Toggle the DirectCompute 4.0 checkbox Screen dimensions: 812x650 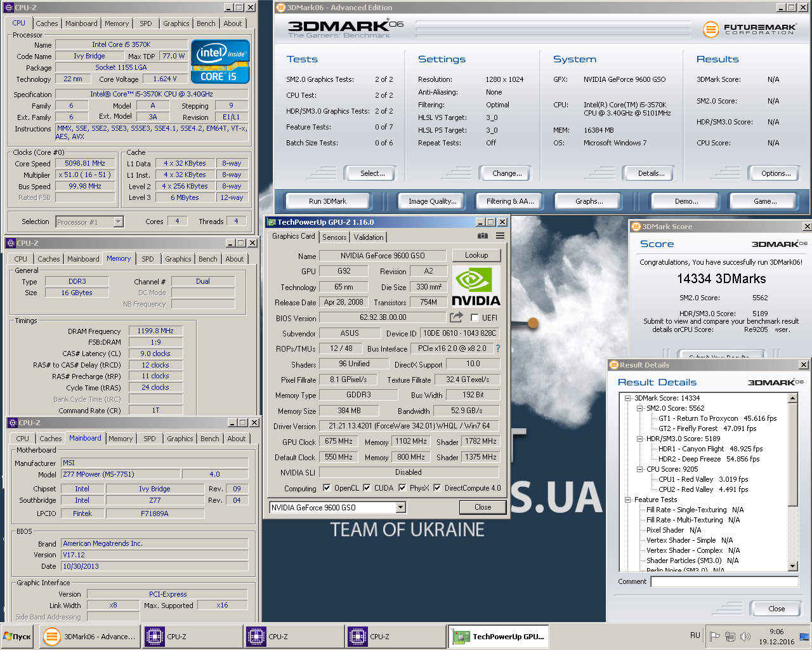pyautogui.click(x=437, y=488)
